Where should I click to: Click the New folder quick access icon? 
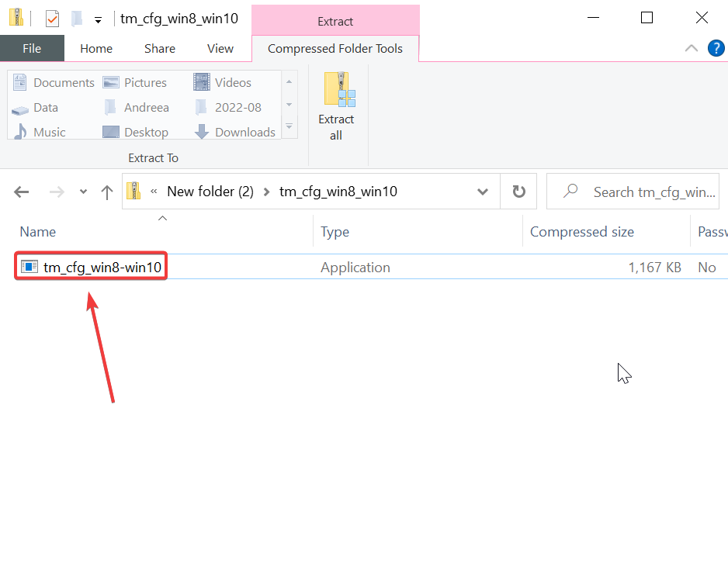[77, 19]
